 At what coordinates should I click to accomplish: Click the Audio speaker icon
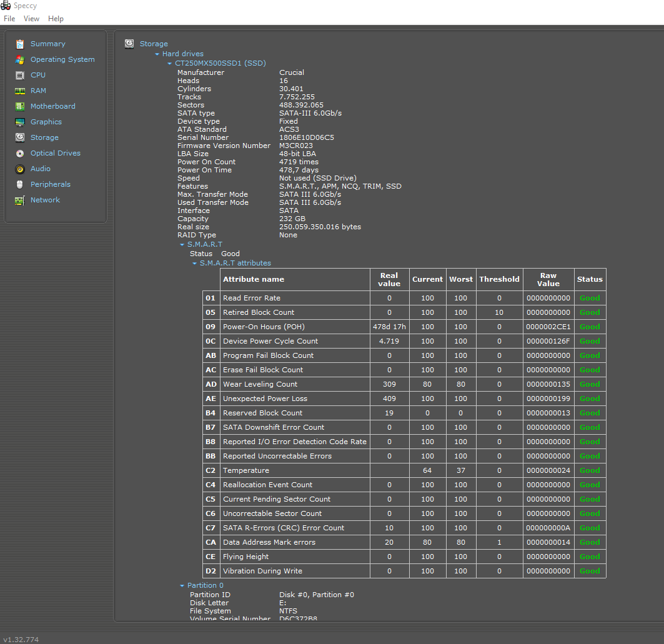click(20, 169)
